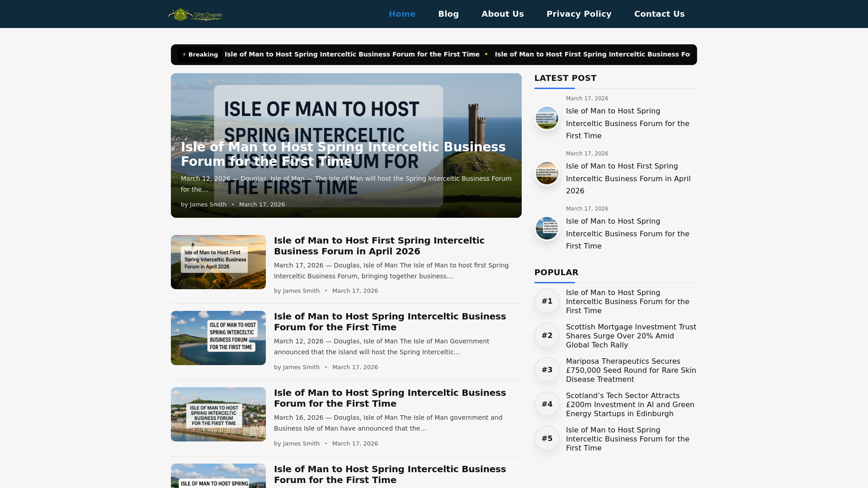Open article titled 'First Spring Interceltic Business Forum in April 2026'
The height and width of the screenshot is (488, 868).
[379, 246]
